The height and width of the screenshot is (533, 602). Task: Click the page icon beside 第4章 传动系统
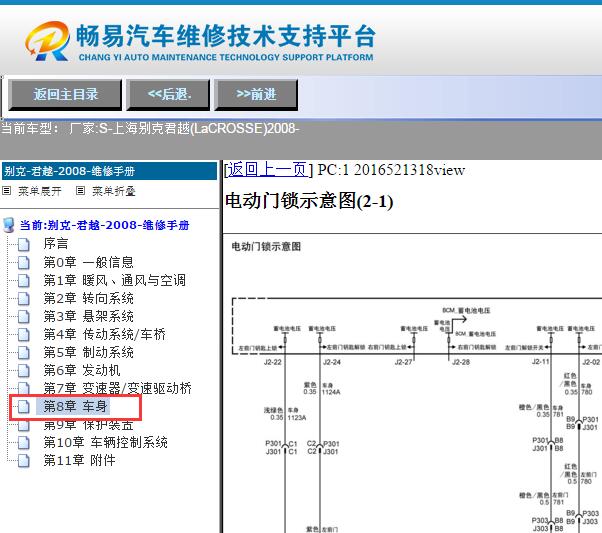click(x=24, y=334)
